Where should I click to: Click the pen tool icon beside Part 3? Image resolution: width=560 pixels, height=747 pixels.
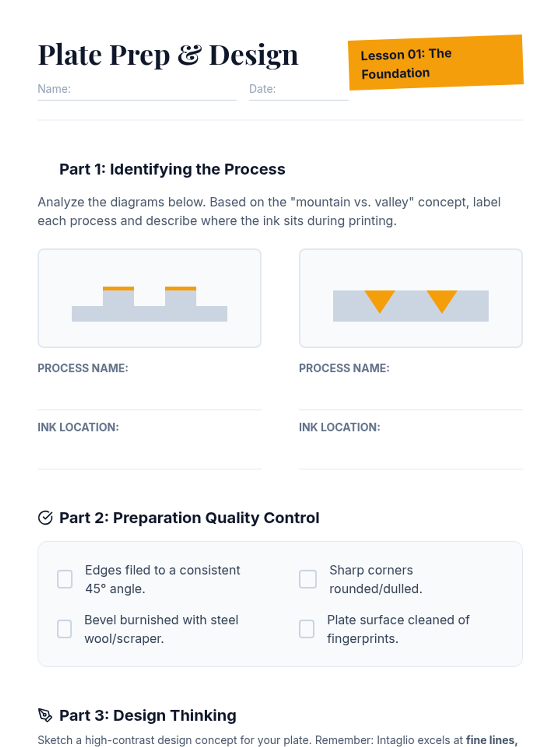[x=45, y=715]
